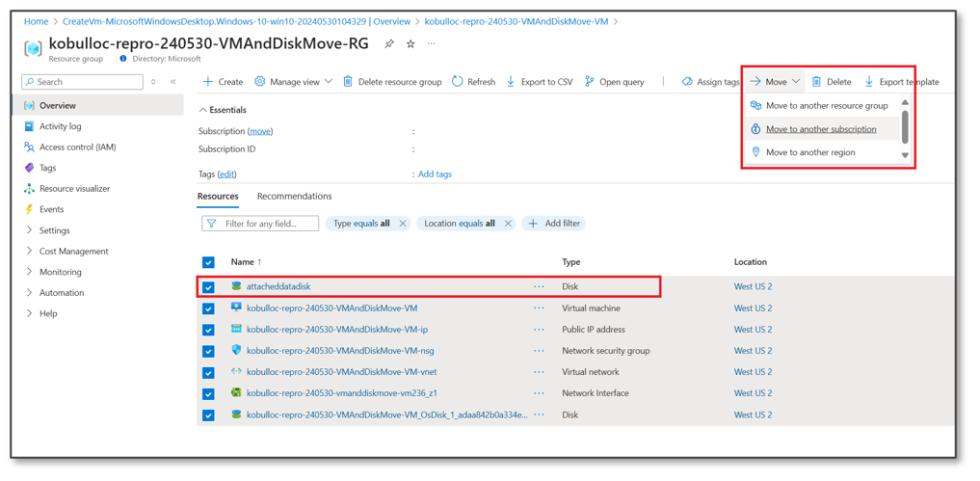
Task: Uncheck the VMAndDiskMove-VM-ip checkbox
Action: tap(208, 330)
